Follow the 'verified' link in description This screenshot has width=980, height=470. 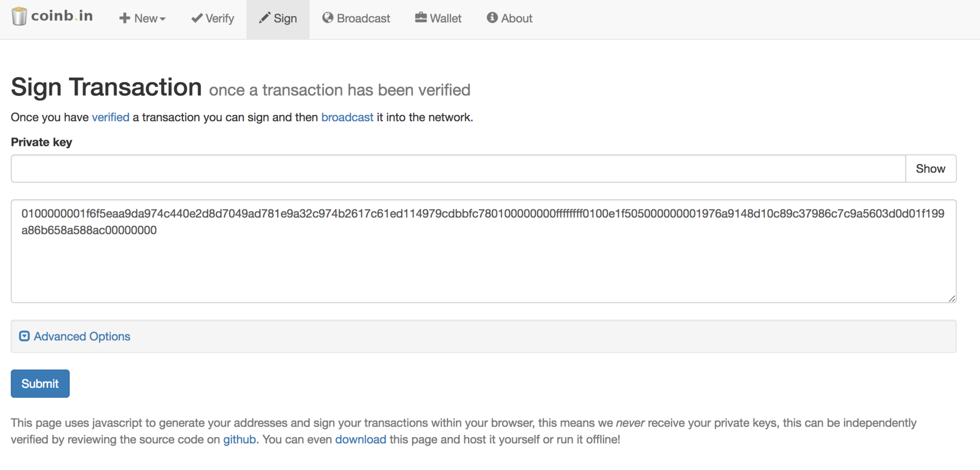(x=111, y=117)
